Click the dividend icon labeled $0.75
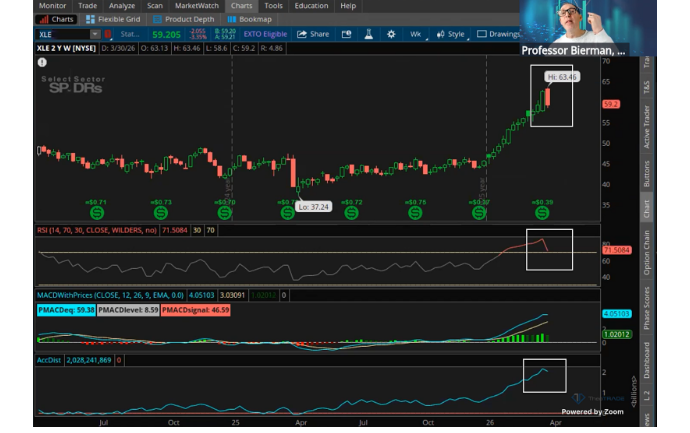This screenshot has height=433, width=690. pos(415,213)
